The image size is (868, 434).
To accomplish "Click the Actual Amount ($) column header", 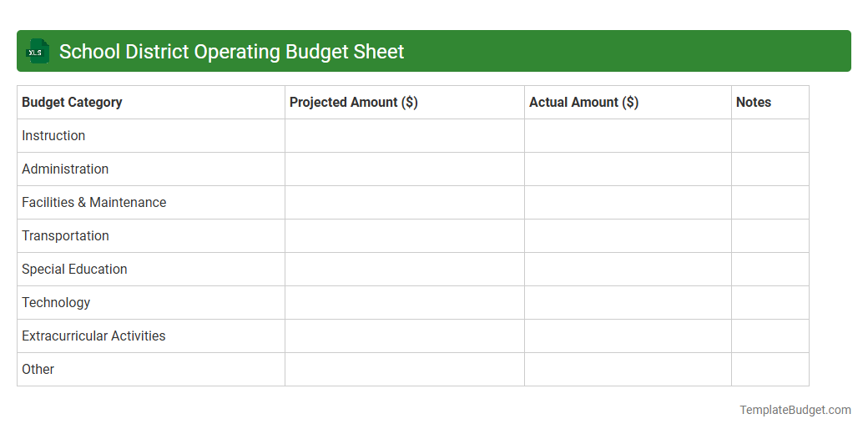I will coord(628,103).
